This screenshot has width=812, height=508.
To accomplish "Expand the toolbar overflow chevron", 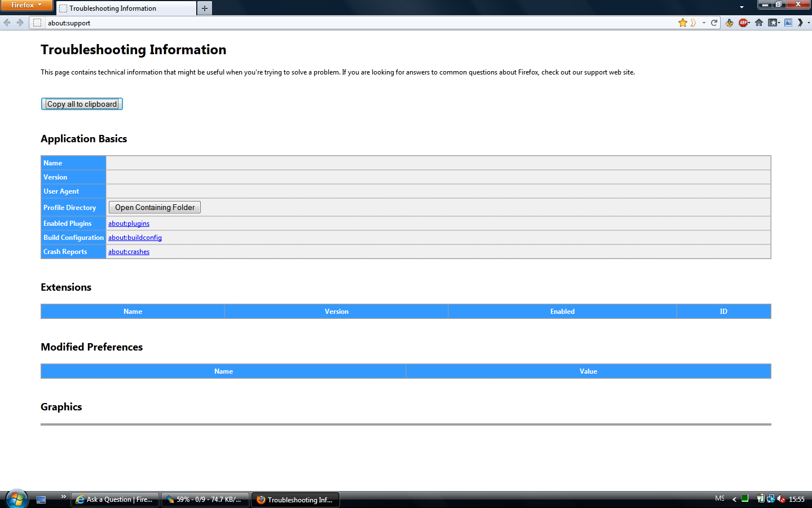I will click(x=800, y=23).
